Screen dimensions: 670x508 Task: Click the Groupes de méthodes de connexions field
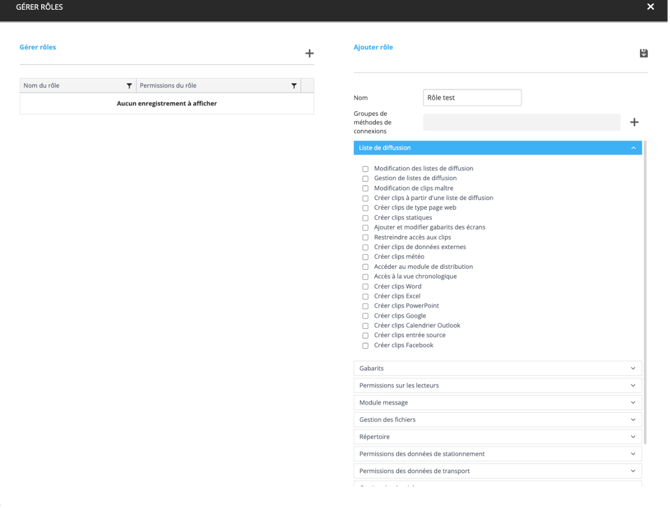522,122
